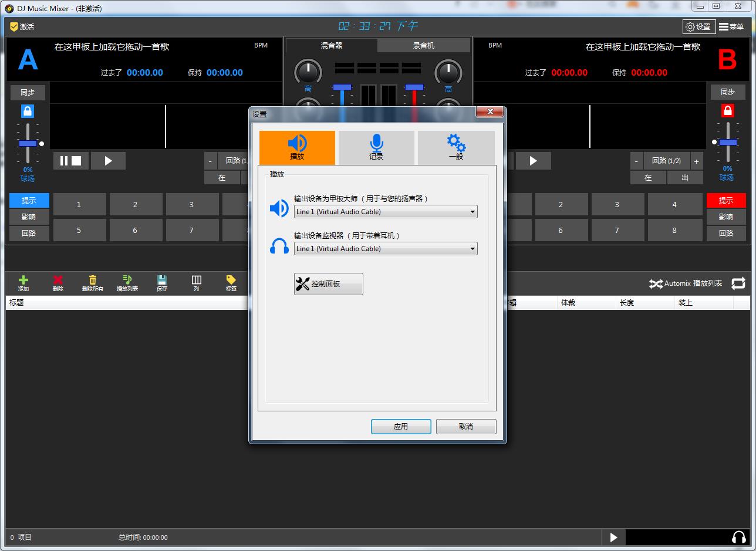Open the Menu (菜单) hamburger button
The width and height of the screenshot is (756, 551).
pos(731,26)
